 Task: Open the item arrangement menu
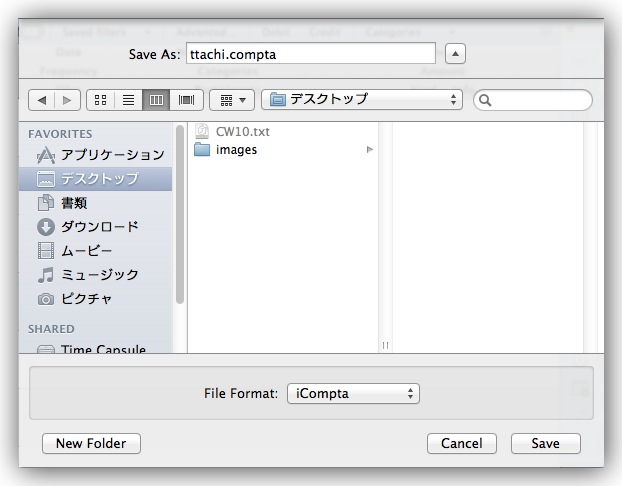pos(231,100)
